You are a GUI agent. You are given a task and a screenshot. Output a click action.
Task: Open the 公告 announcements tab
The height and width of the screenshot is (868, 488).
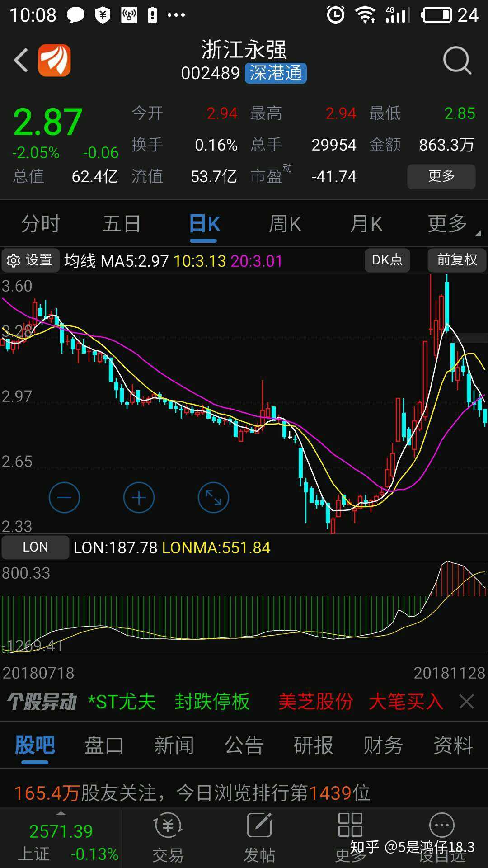click(x=244, y=745)
